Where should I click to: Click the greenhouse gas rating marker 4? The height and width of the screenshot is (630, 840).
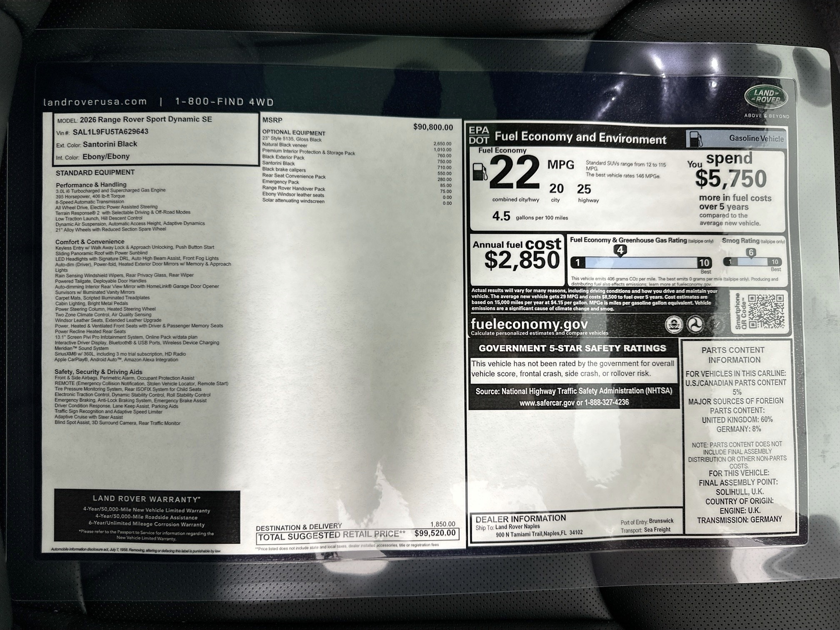pos(620,250)
